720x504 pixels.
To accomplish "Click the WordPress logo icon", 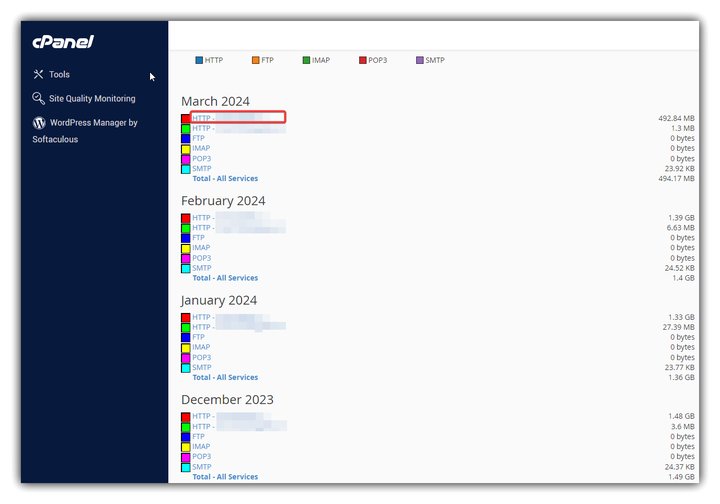I will pyautogui.click(x=39, y=123).
